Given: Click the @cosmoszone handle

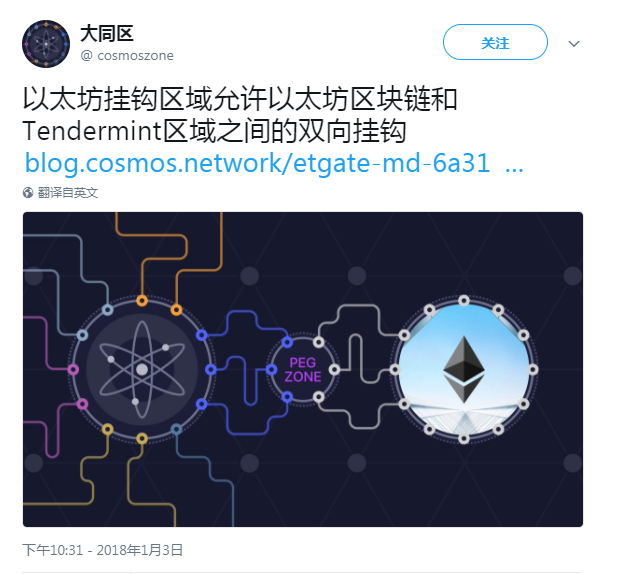Looking at the screenshot, I should click(127, 56).
